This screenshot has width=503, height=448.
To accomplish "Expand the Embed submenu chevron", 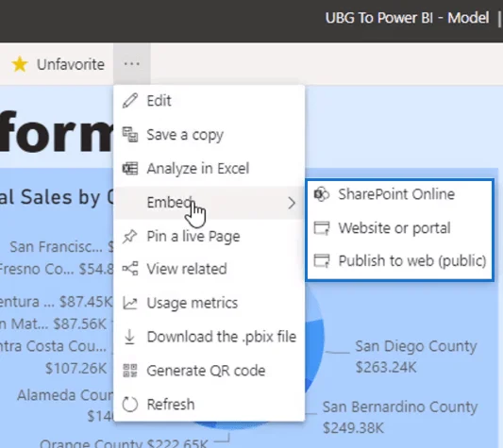I will click(292, 203).
